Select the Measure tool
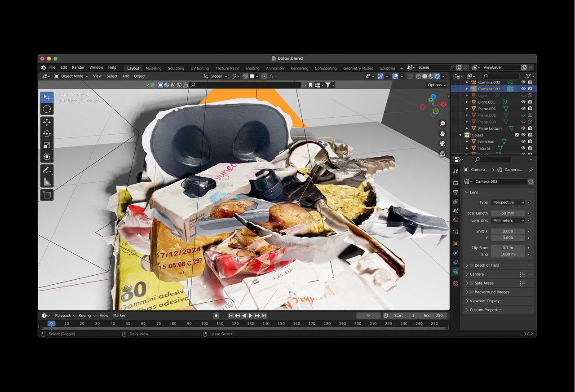575x392 pixels. (x=47, y=182)
